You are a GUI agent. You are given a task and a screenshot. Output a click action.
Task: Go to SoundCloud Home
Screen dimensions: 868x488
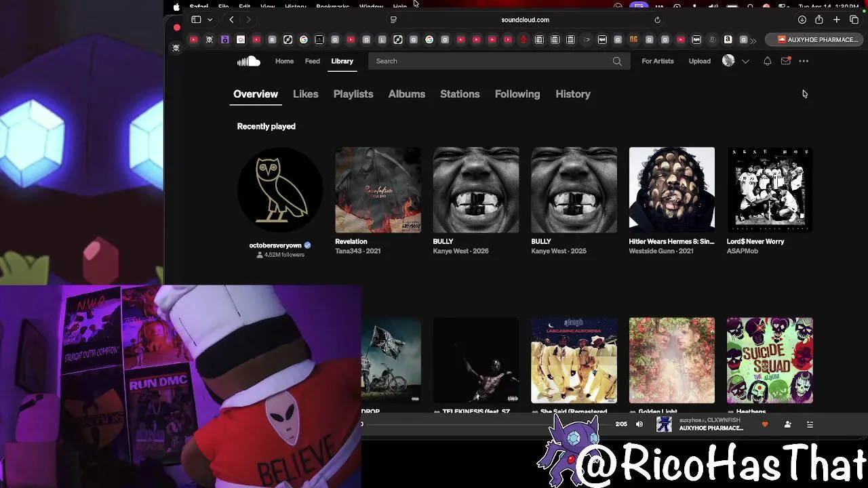(x=284, y=61)
